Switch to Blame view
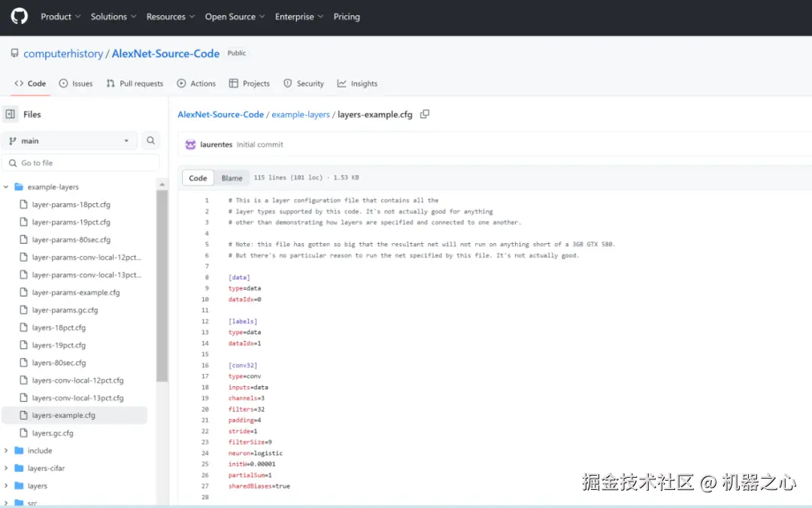This screenshot has height=508, width=812. pos(232,178)
